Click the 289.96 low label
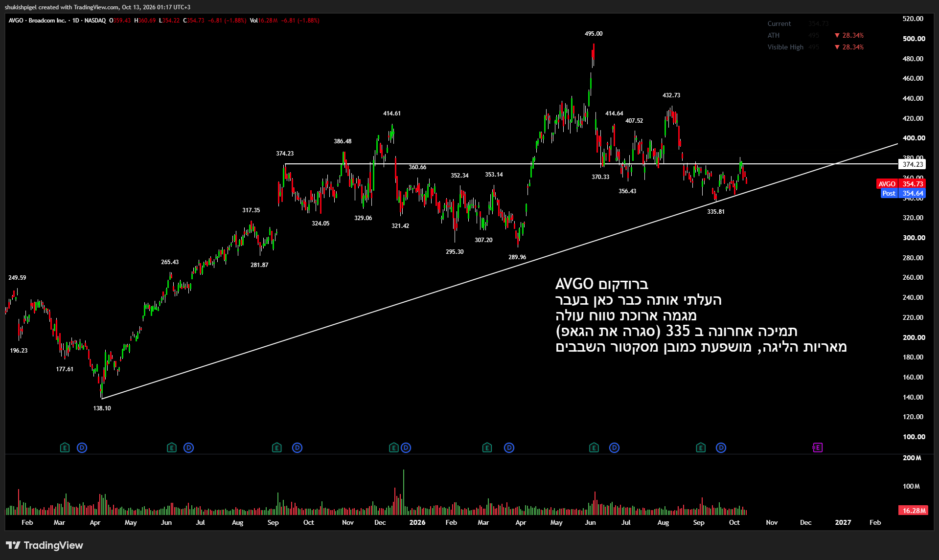Viewport: 939px width, 560px height. [x=517, y=257]
